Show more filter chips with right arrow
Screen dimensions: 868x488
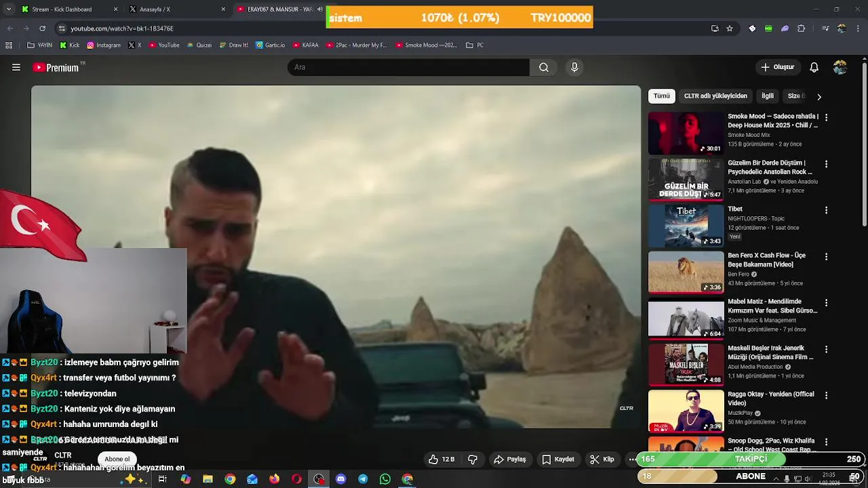818,96
